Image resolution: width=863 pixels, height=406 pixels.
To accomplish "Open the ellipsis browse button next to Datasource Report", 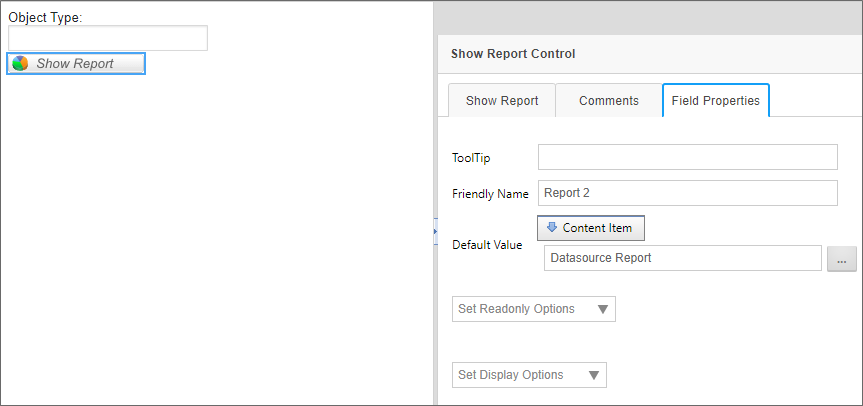I will 841,259.
